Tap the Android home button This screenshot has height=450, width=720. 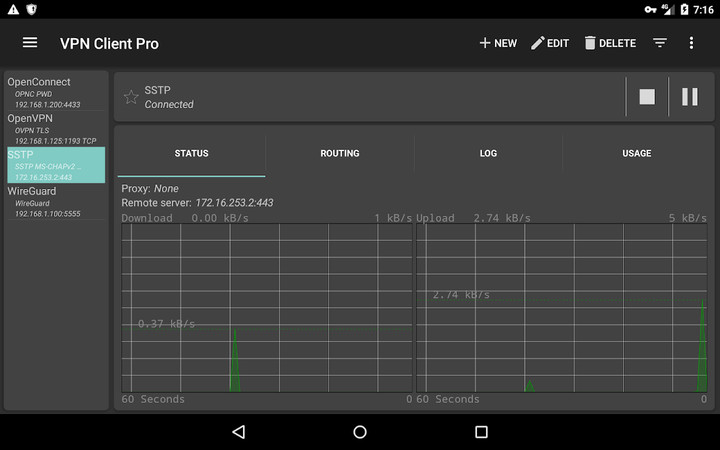(360, 432)
